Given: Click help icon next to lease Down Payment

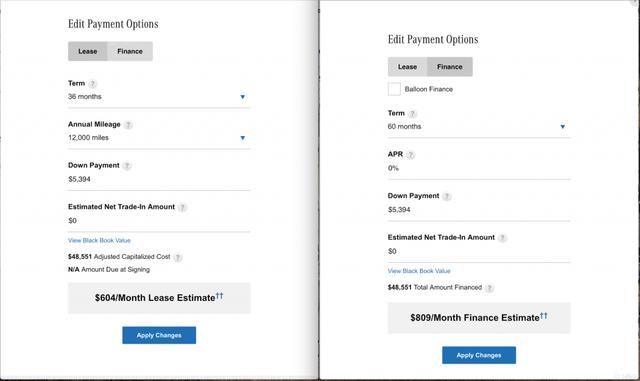Looking at the screenshot, I should coord(127,166).
